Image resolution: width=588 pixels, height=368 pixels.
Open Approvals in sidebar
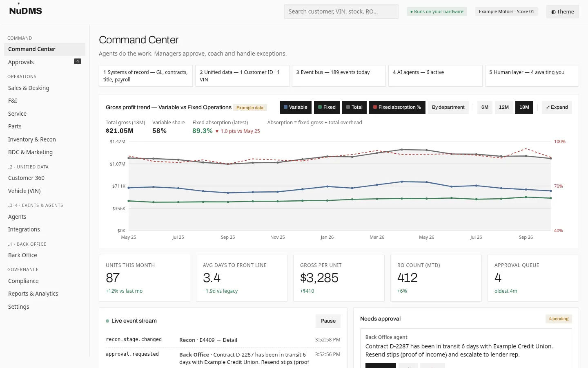(45, 62)
